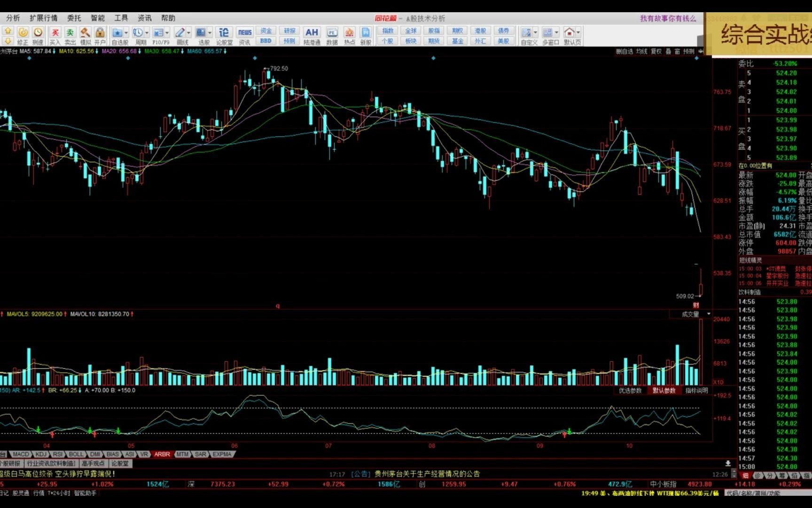Switch to the BOLL indicator tab
Viewport: 812px width, 508px height.
76,454
